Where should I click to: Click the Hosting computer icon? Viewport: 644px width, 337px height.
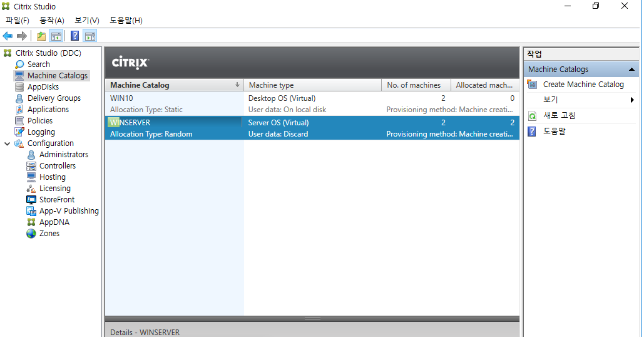[x=31, y=177]
